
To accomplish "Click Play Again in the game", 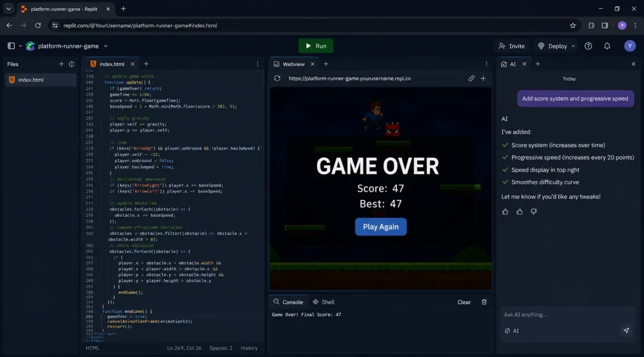I will [x=380, y=226].
